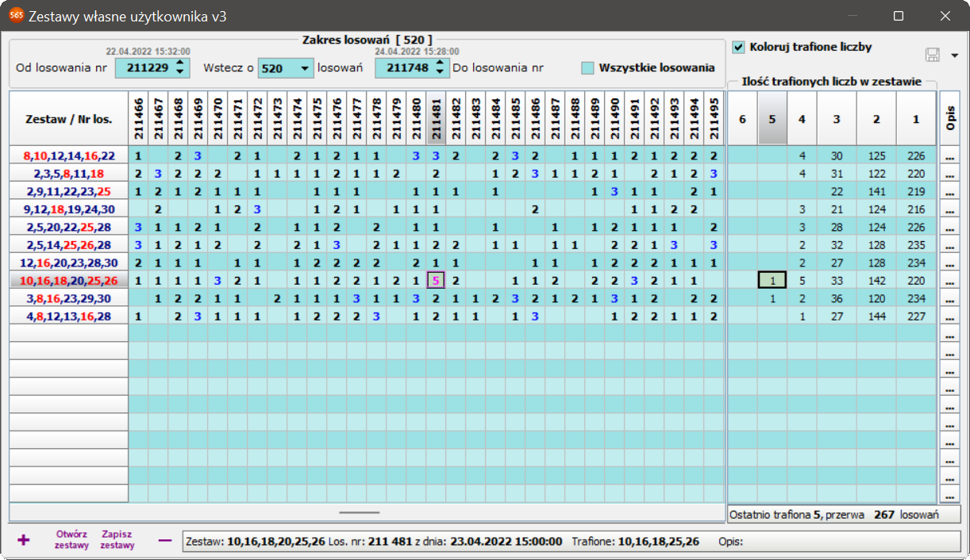Click the Od losowania nr 211229 stepper arrows

tap(181, 68)
